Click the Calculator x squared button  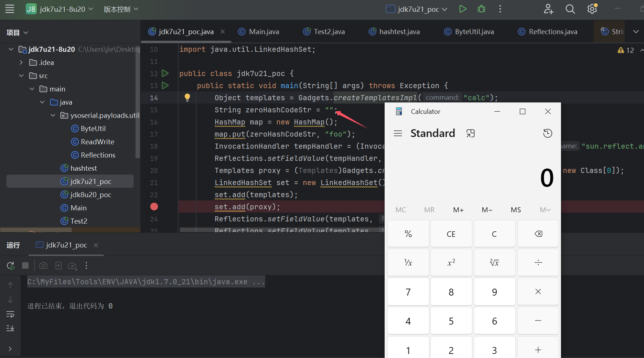coord(451,263)
